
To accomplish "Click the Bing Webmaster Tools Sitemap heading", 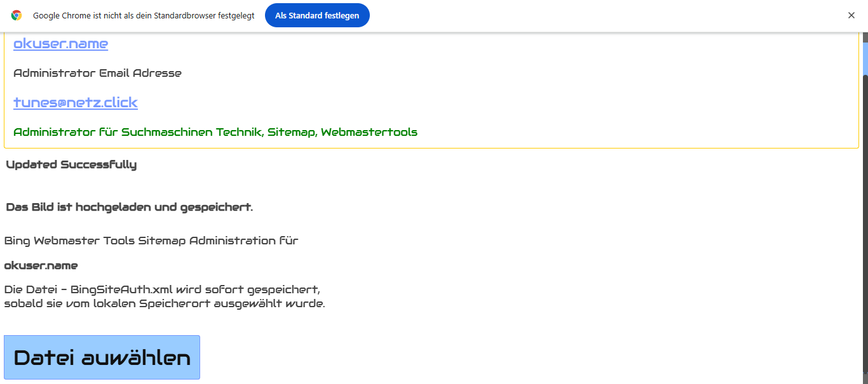I will click(x=151, y=241).
